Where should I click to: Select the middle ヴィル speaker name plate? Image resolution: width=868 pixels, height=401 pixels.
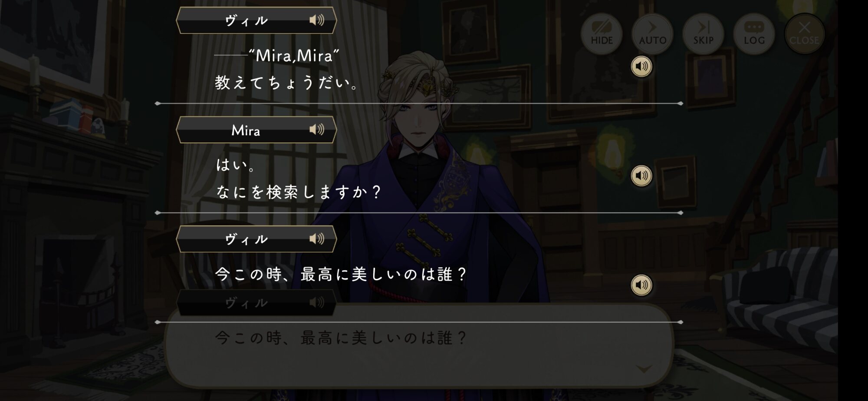256,239
